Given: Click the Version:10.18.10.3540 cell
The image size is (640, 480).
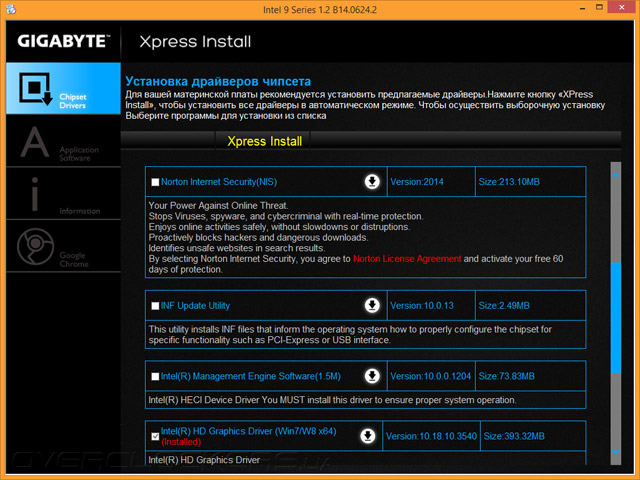Looking at the screenshot, I should coord(431,436).
